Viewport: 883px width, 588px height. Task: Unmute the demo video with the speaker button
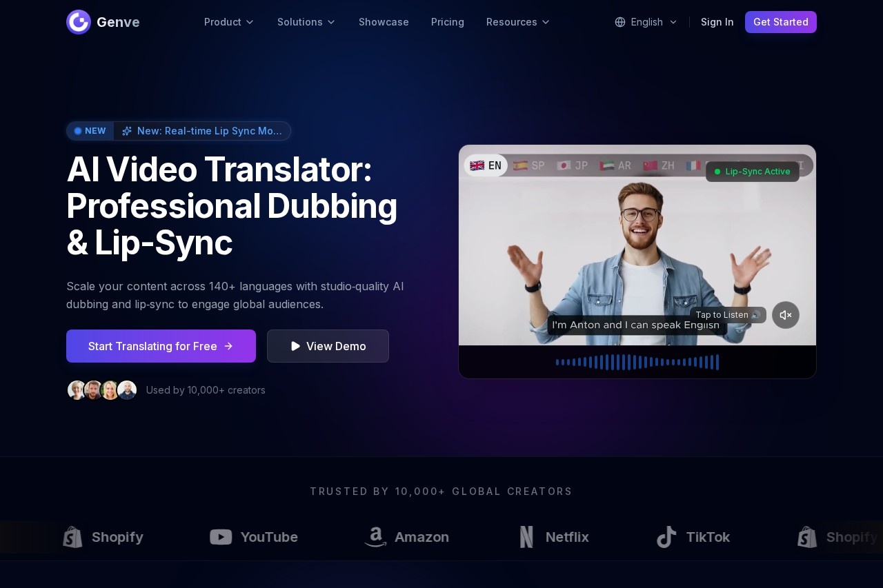pyautogui.click(x=785, y=315)
